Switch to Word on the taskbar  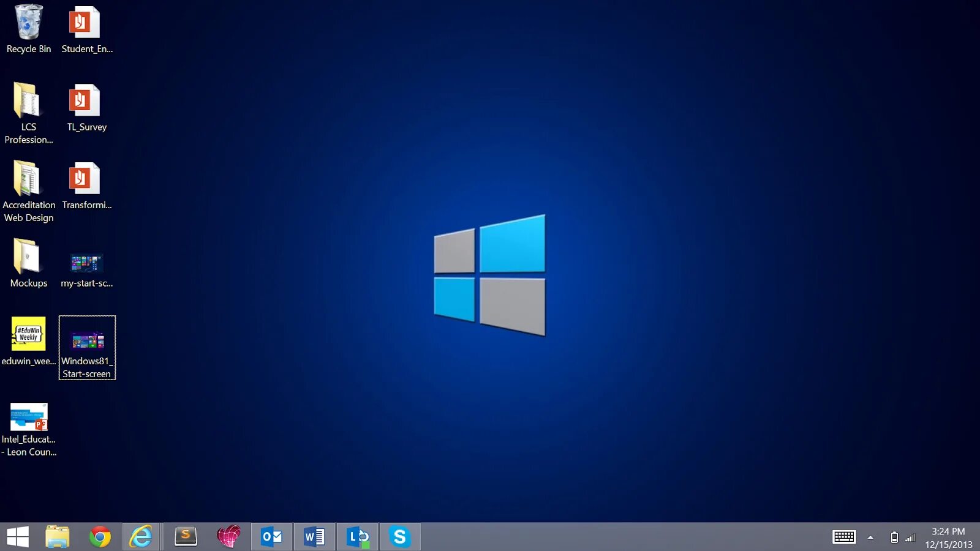pos(314,537)
